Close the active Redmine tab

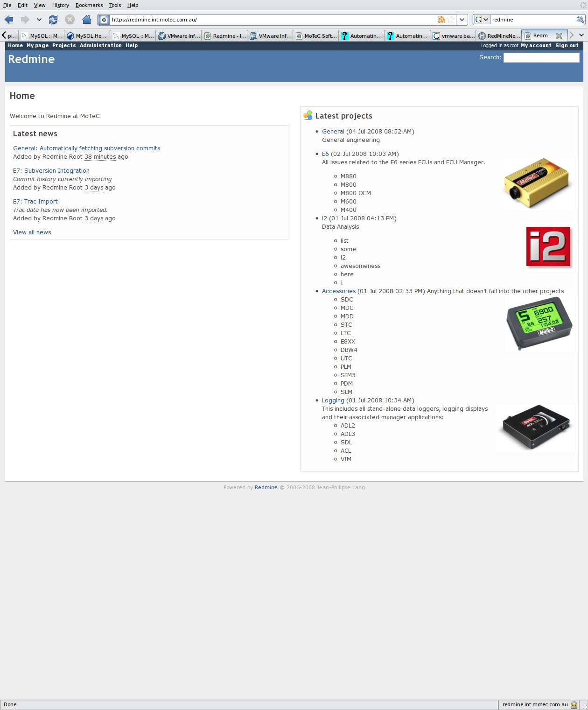(559, 35)
